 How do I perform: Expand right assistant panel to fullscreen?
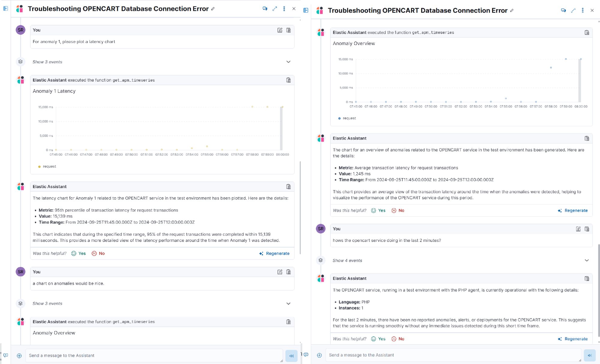(x=573, y=11)
